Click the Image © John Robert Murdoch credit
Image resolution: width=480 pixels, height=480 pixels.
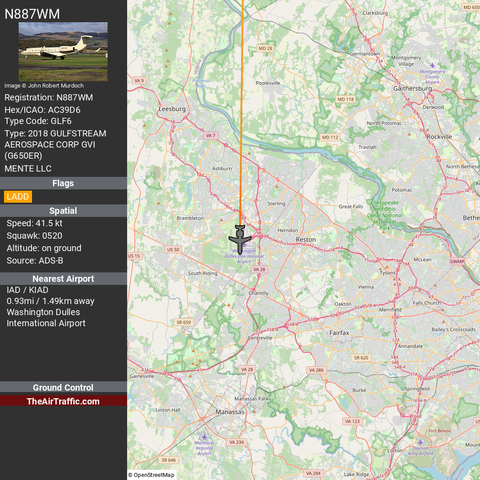(x=44, y=86)
